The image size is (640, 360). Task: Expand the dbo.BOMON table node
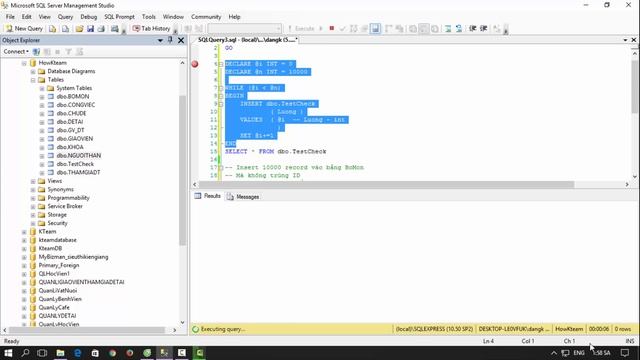(42, 97)
